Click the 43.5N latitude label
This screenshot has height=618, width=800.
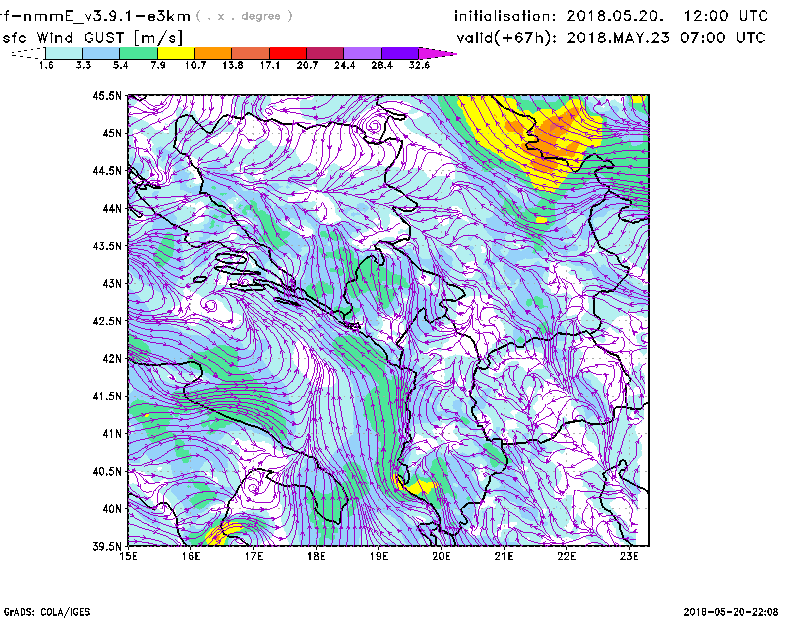click(107, 246)
